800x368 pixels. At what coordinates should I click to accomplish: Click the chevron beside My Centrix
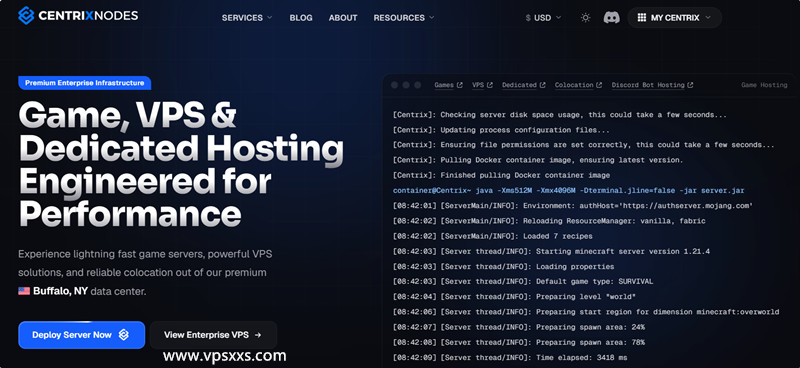coord(708,17)
